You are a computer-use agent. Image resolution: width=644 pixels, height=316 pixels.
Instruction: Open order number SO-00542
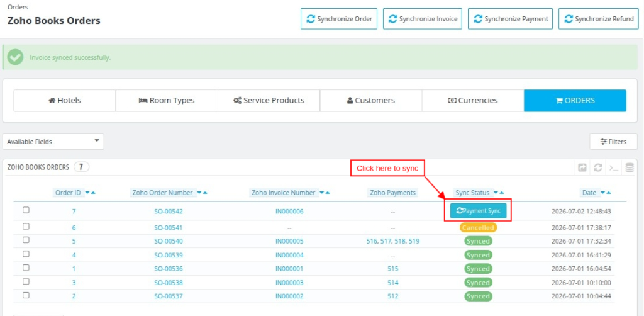point(169,212)
